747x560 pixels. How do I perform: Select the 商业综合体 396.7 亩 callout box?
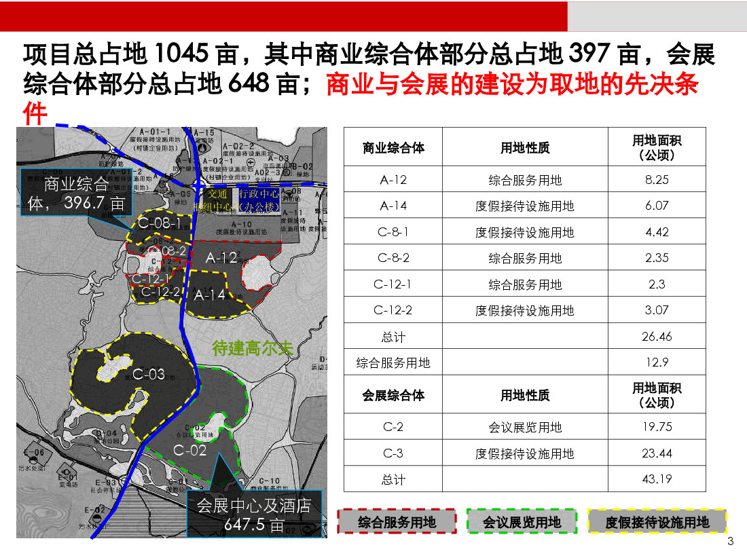pyautogui.click(x=76, y=192)
